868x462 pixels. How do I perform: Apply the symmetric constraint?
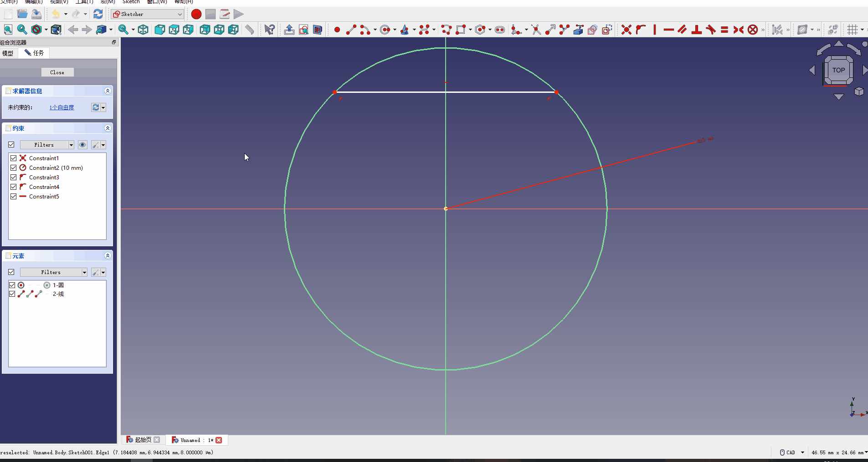click(739, 30)
